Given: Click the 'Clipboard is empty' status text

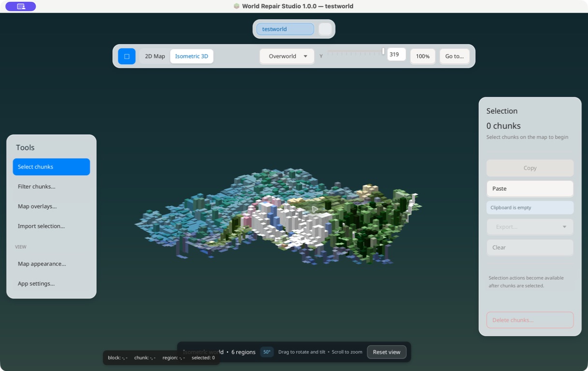Looking at the screenshot, I should [530, 207].
